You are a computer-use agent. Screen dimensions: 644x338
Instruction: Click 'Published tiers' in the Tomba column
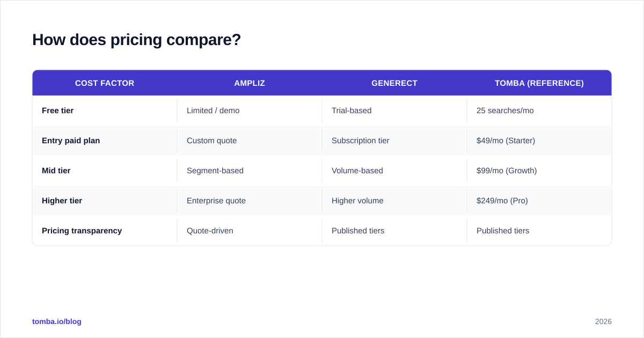click(x=503, y=231)
